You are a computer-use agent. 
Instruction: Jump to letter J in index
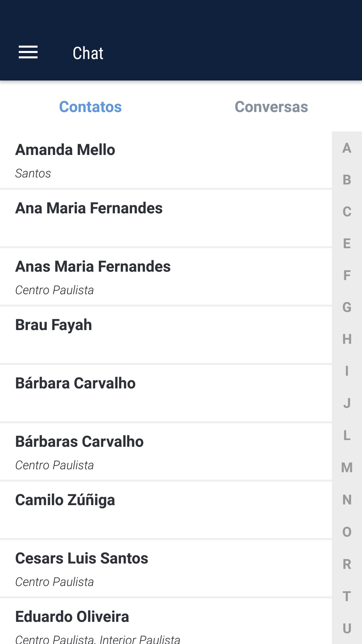click(x=347, y=403)
